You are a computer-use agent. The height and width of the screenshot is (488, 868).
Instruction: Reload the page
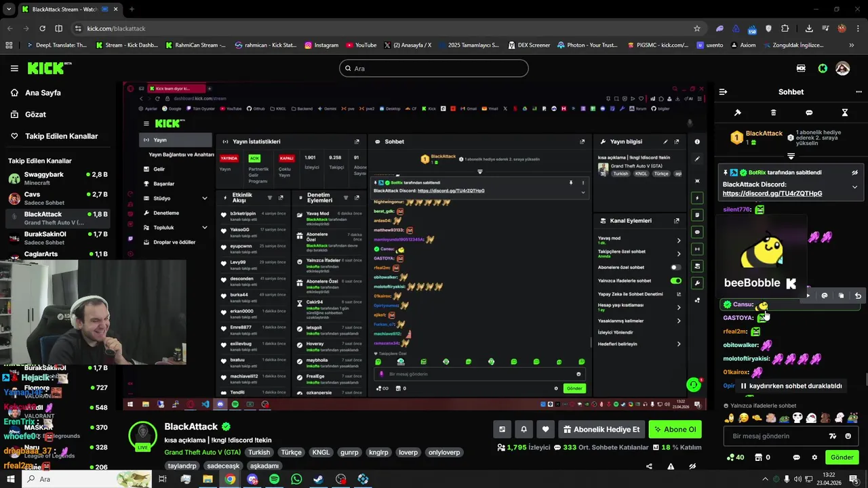42,28
